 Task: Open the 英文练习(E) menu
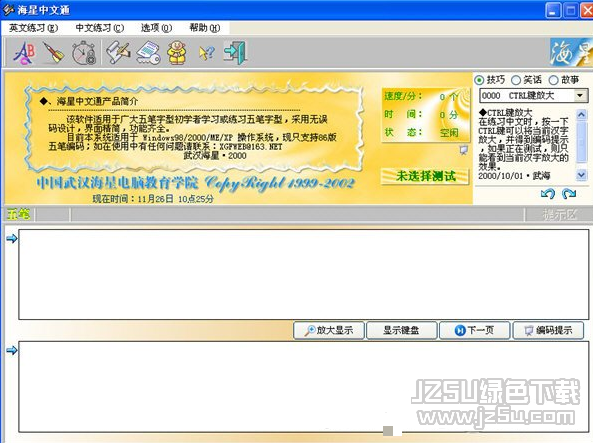(33, 28)
